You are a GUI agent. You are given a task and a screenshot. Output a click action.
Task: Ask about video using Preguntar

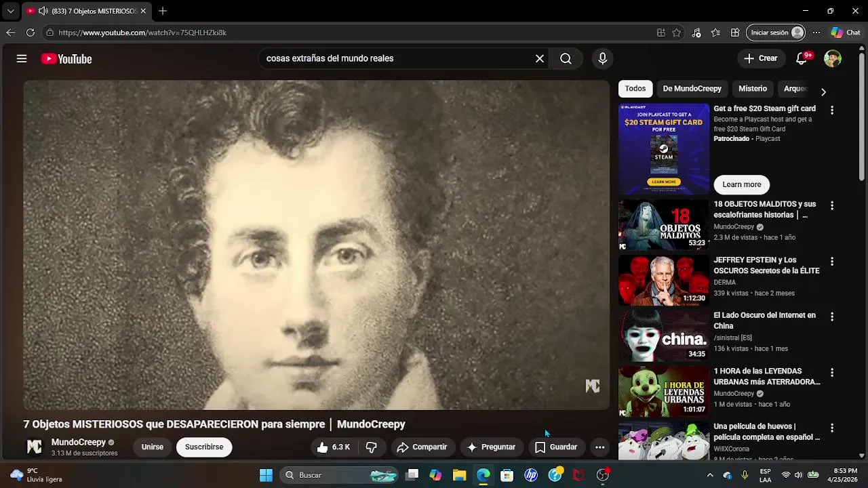point(491,447)
